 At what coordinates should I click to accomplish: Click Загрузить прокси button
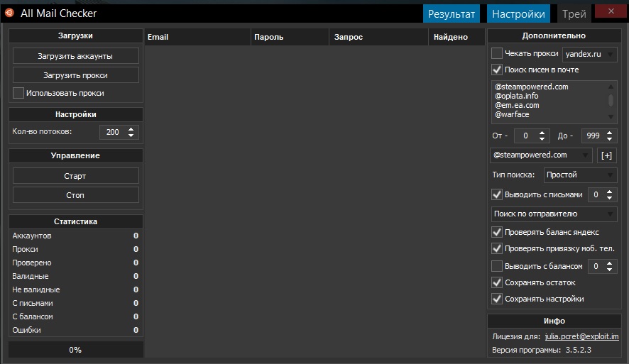point(75,75)
